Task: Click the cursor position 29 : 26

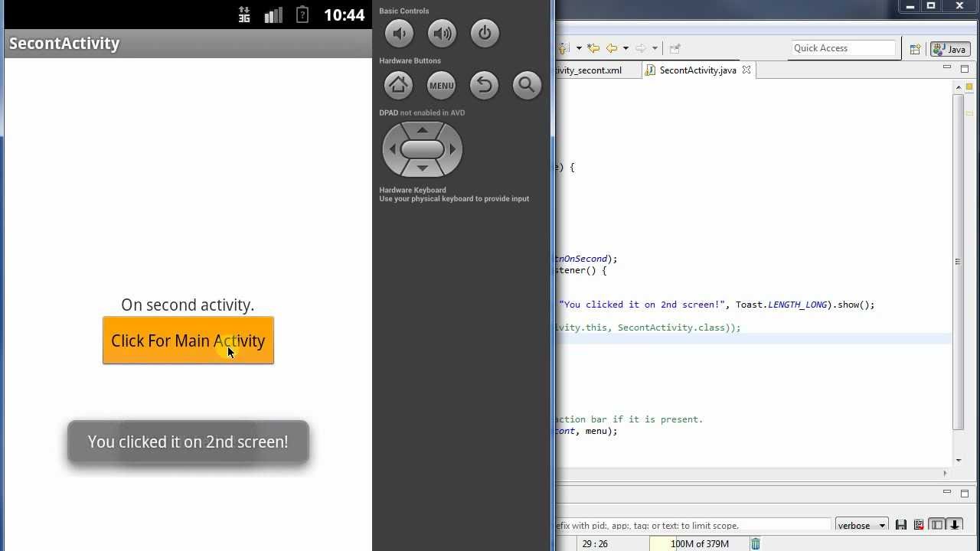Action: [x=595, y=544]
